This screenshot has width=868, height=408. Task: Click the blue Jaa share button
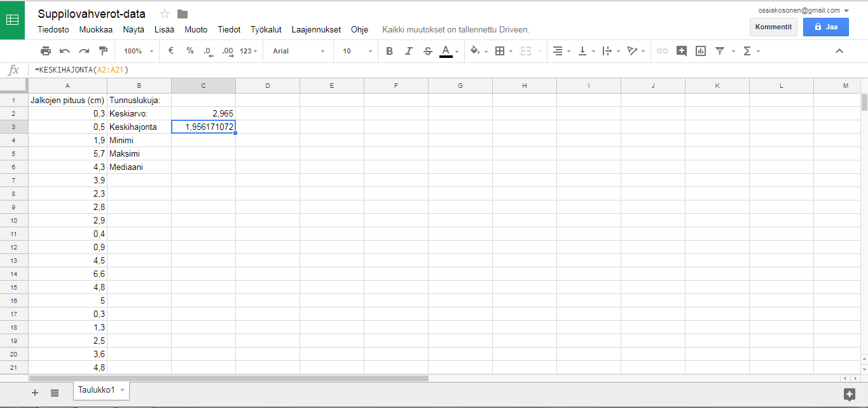tap(825, 27)
